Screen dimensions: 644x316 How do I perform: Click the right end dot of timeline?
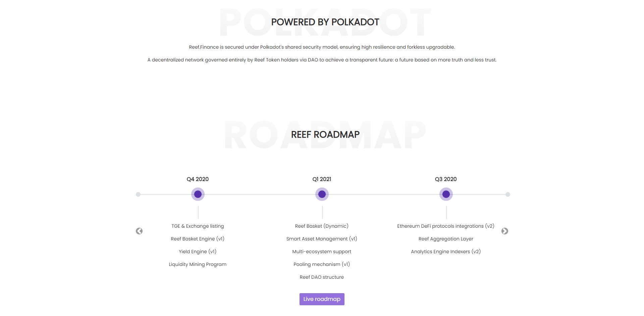coord(508,194)
